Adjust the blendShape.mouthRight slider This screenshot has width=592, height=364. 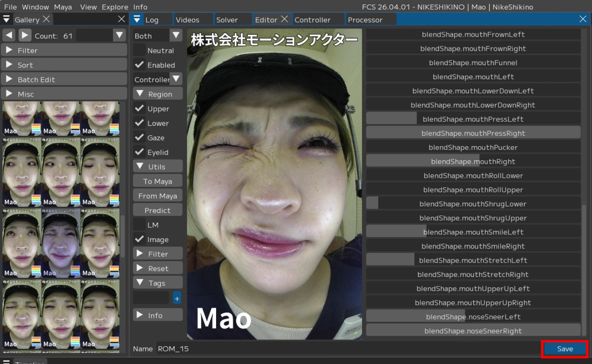473,161
